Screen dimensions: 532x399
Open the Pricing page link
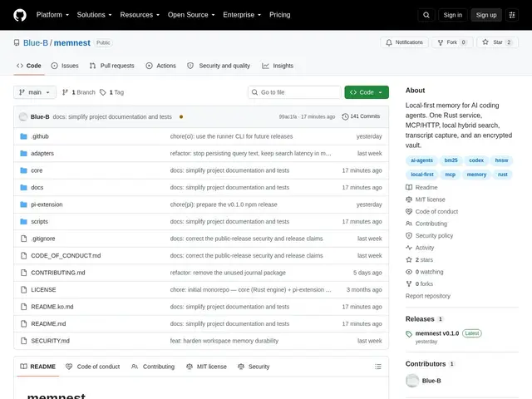pos(279,15)
